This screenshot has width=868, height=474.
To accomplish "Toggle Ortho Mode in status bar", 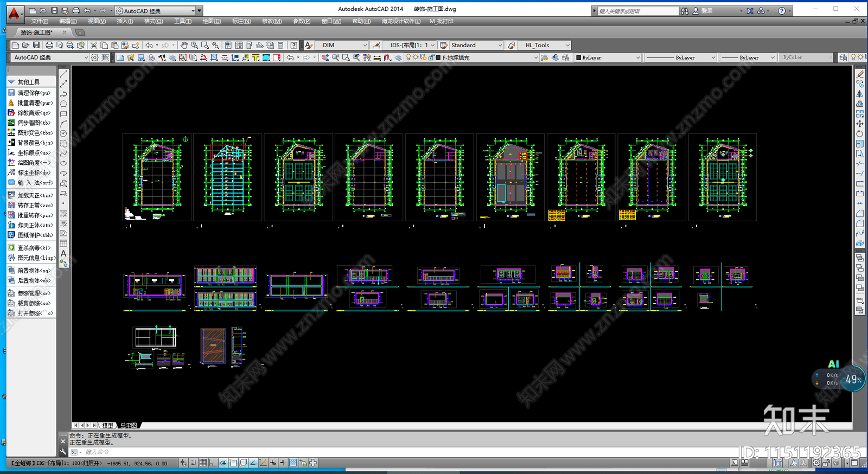I will pos(213,463).
